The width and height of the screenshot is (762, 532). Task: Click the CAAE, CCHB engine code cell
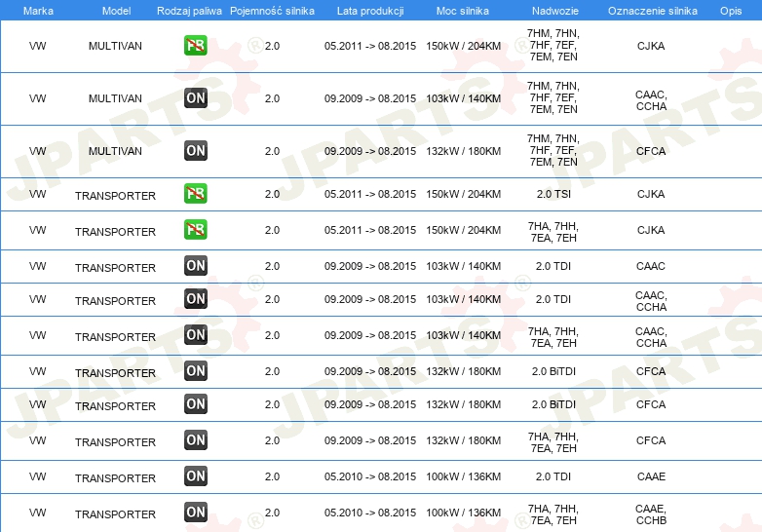(650, 513)
